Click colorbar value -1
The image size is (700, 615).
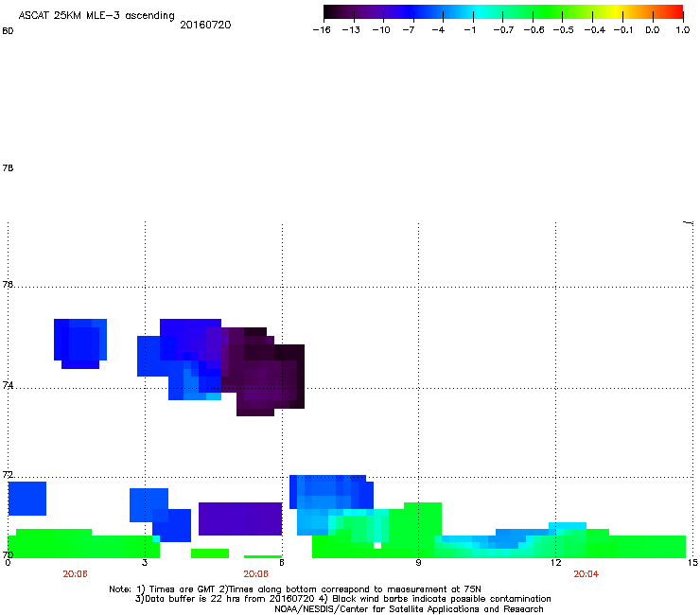click(x=469, y=30)
